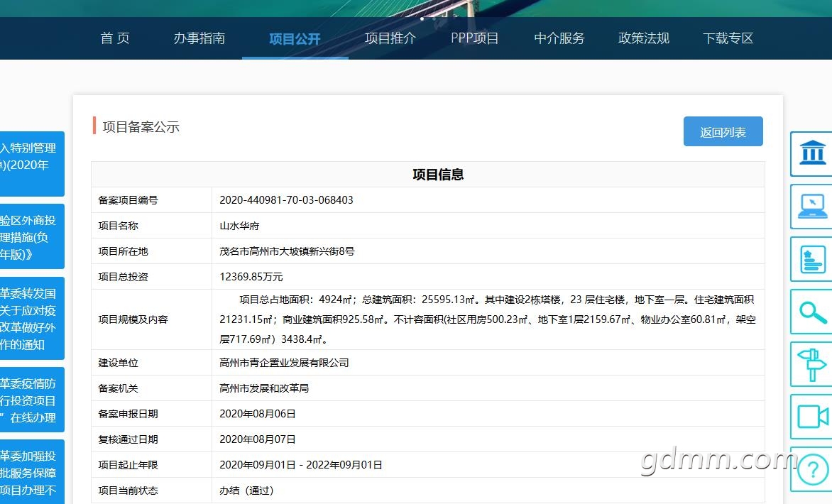Click the address 茂名市高州市大坡镇新兴街8号
Screen dimensions: 832x504
tap(287, 251)
